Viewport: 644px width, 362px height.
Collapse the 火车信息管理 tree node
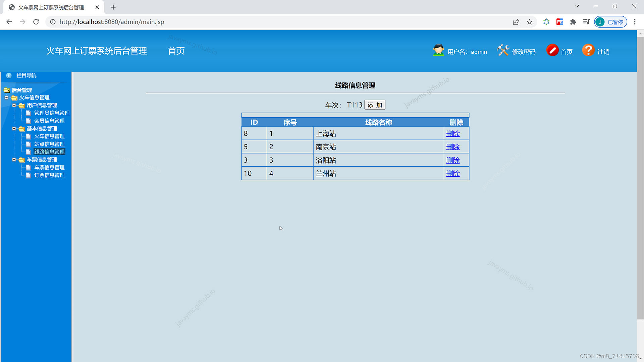pyautogui.click(x=6, y=98)
